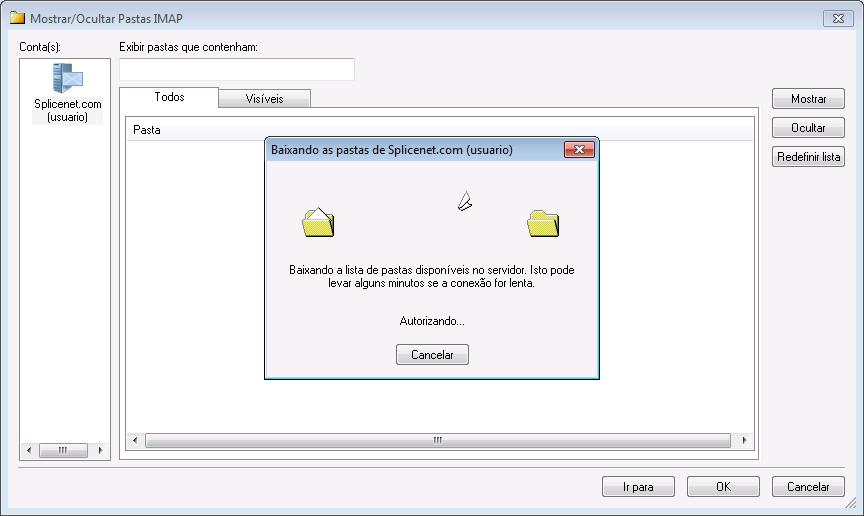Click folder list horizontal scrollbar thumb
Image resolution: width=864 pixels, height=516 pixels.
point(438,440)
